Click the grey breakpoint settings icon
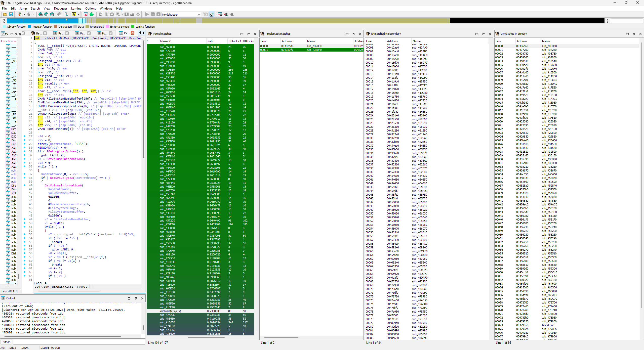Image resolution: width=644 pixels, height=350 pixels. click(232, 15)
